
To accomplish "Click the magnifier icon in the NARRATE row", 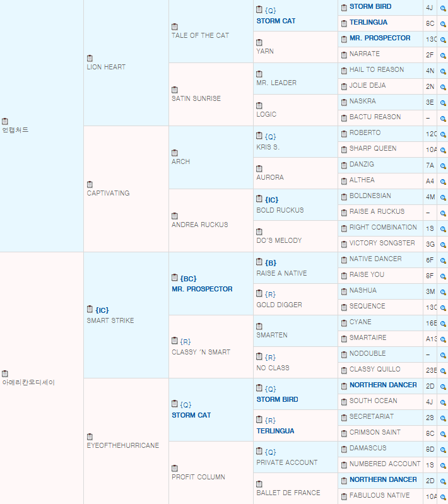I will (x=443, y=54).
